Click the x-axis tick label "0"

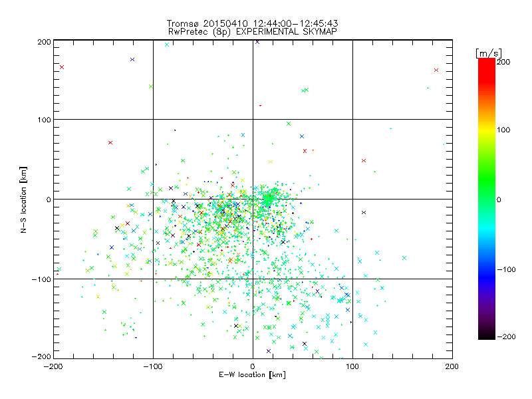pyautogui.click(x=253, y=366)
